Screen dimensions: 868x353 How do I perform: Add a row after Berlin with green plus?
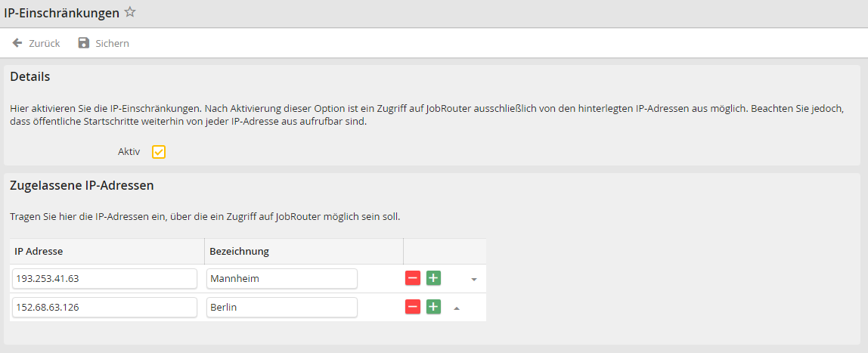(433, 307)
